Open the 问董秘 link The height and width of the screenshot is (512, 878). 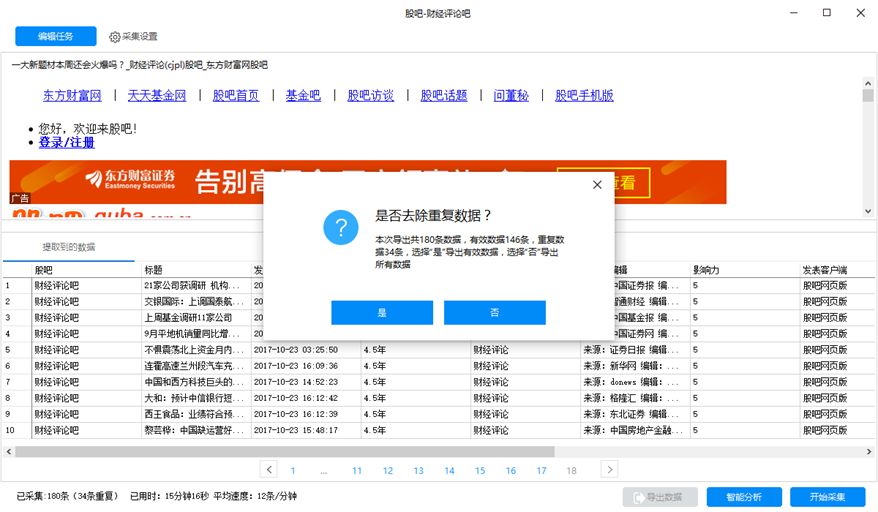pos(511,96)
